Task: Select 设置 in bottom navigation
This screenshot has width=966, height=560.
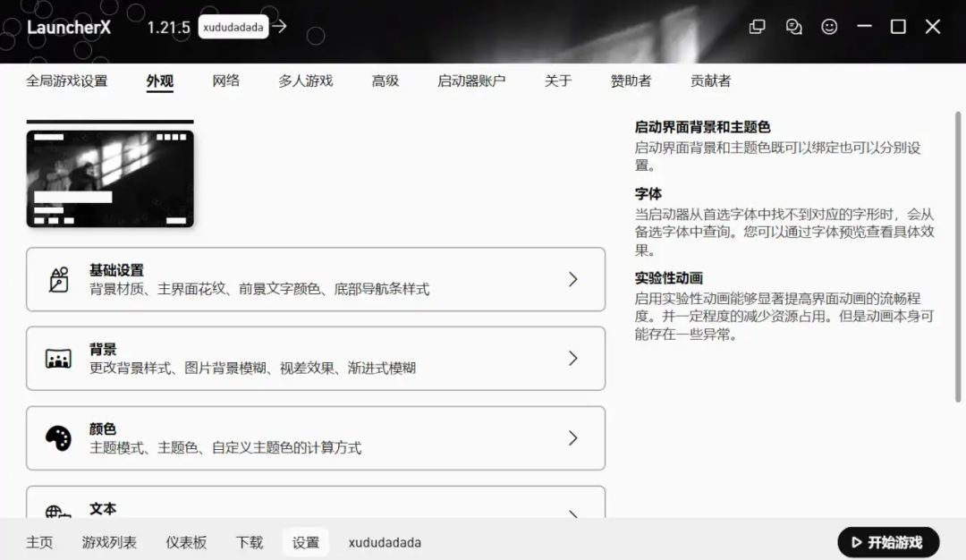Action: point(306,542)
